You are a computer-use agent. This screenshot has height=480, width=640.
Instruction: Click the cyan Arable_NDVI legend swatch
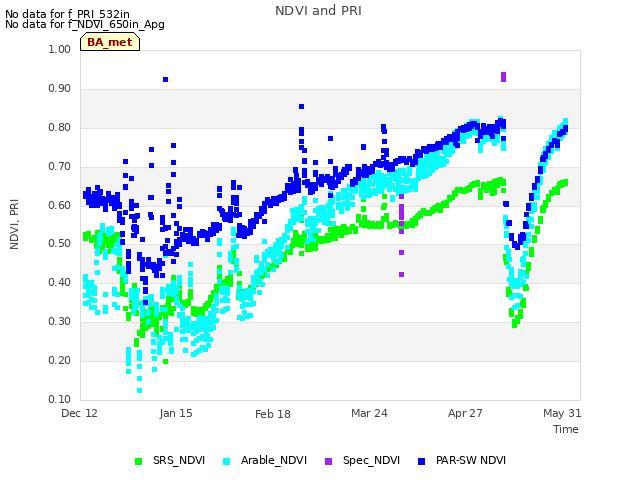coord(227,462)
